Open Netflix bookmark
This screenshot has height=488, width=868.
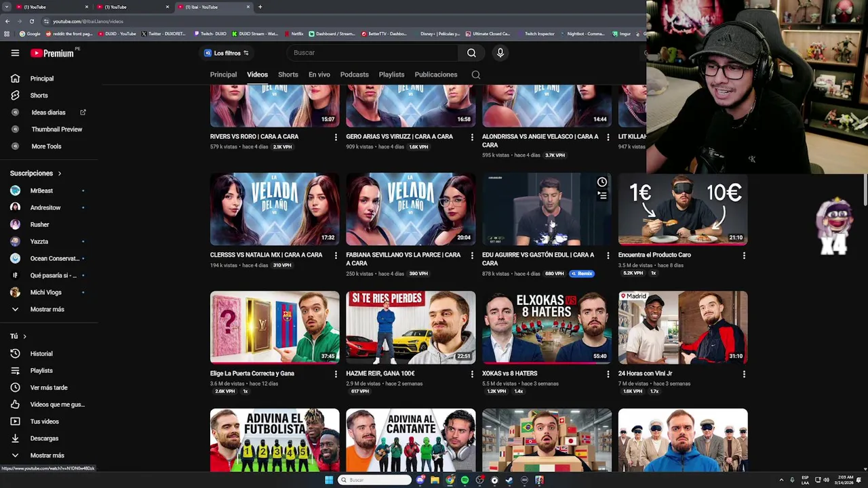294,33
